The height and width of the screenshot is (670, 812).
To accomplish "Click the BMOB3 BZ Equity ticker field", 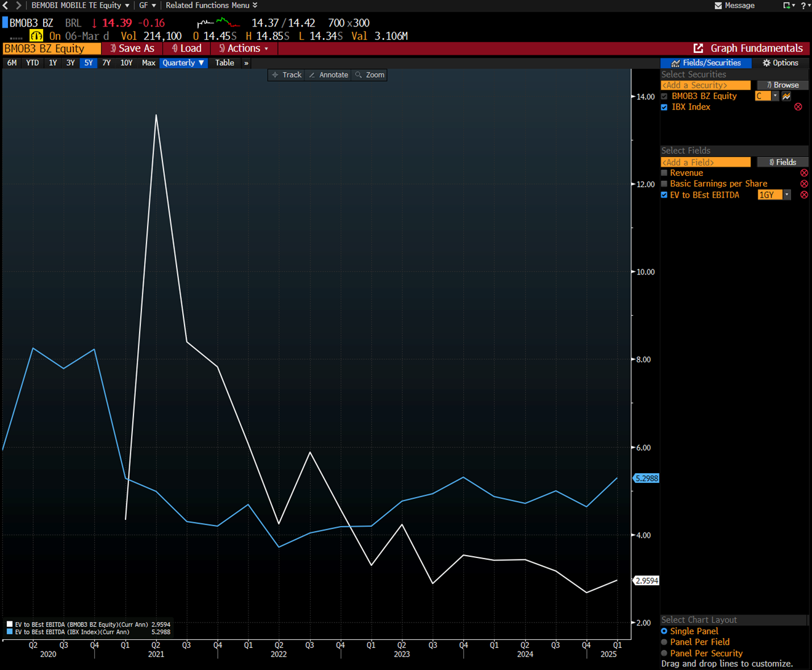I will pos(52,49).
